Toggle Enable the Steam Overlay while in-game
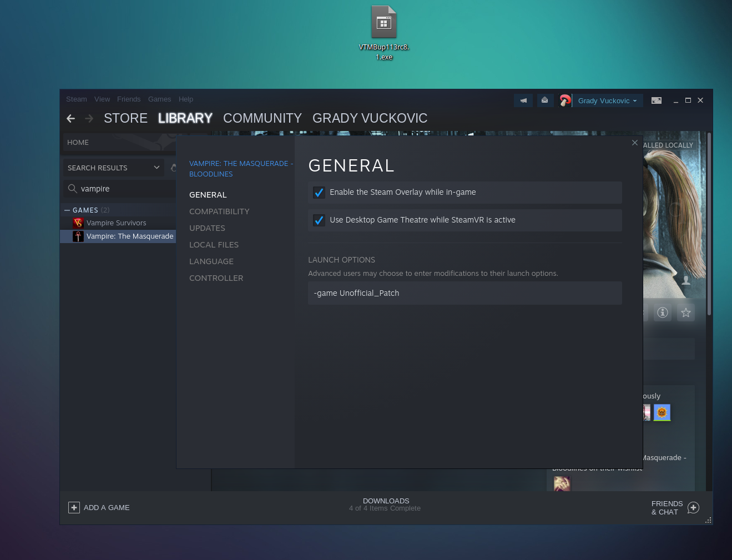This screenshot has width=732, height=560. click(319, 193)
